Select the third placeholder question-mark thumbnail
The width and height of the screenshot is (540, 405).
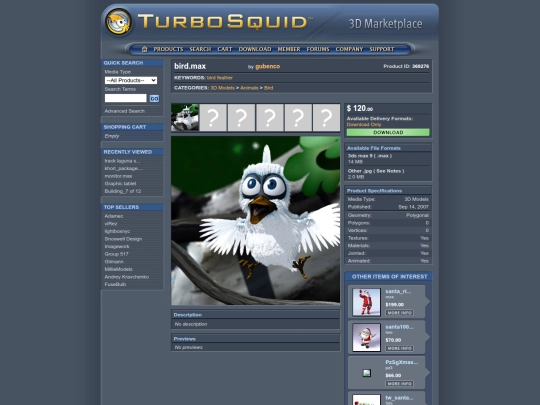click(241, 117)
